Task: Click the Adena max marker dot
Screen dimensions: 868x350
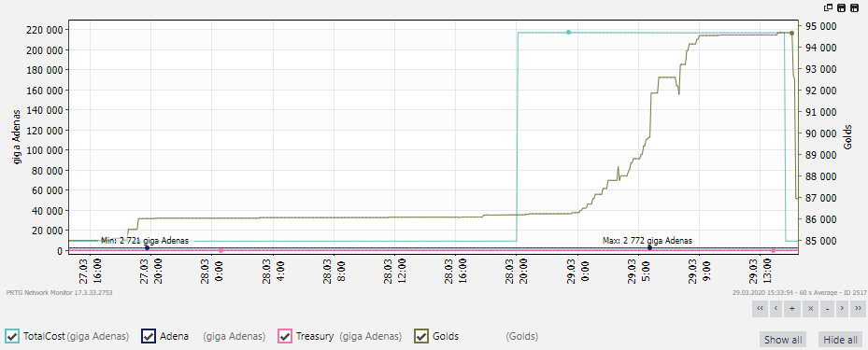Action: tap(650, 247)
